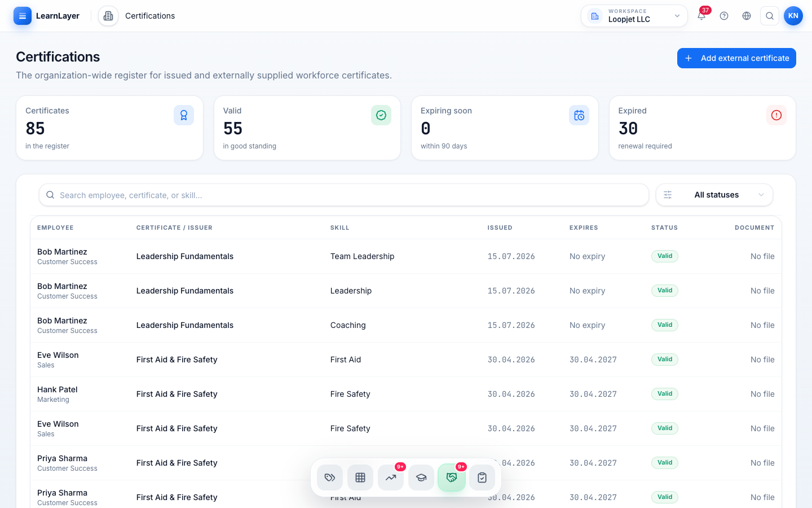812x508 pixels.
Task: Focus the search employee, certificate, or skill field
Action: 344,195
